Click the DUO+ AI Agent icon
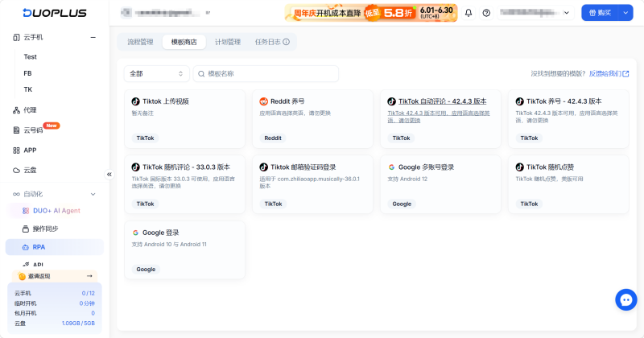Image resolution: width=644 pixels, height=338 pixels. coord(26,211)
